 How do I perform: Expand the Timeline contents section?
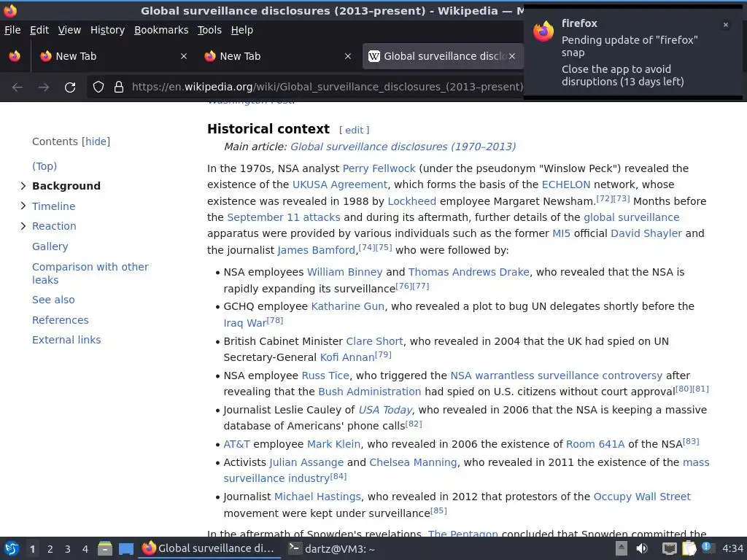point(23,206)
